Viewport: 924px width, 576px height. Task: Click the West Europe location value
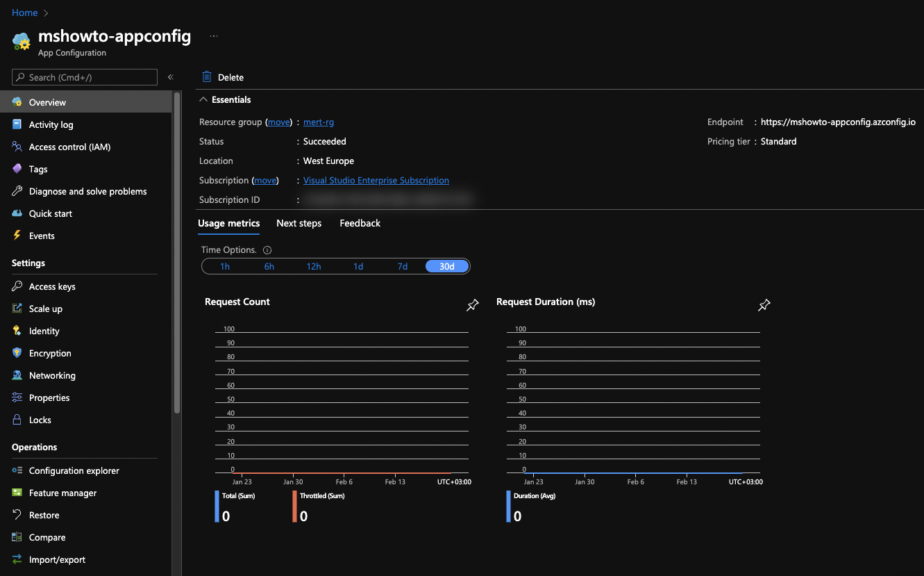(x=328, y=161)
